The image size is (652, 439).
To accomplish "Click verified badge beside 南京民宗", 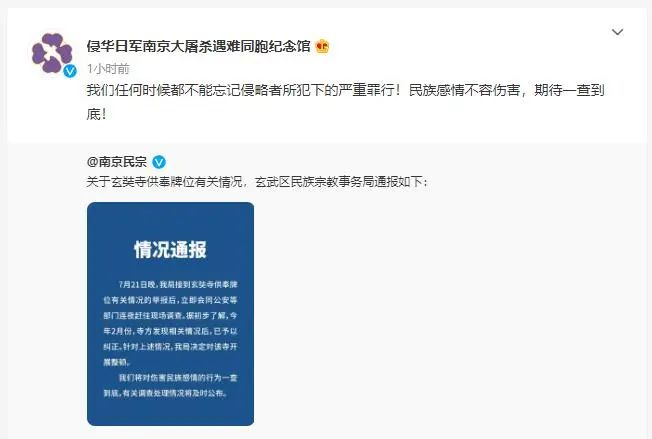I will coord(159,162).
